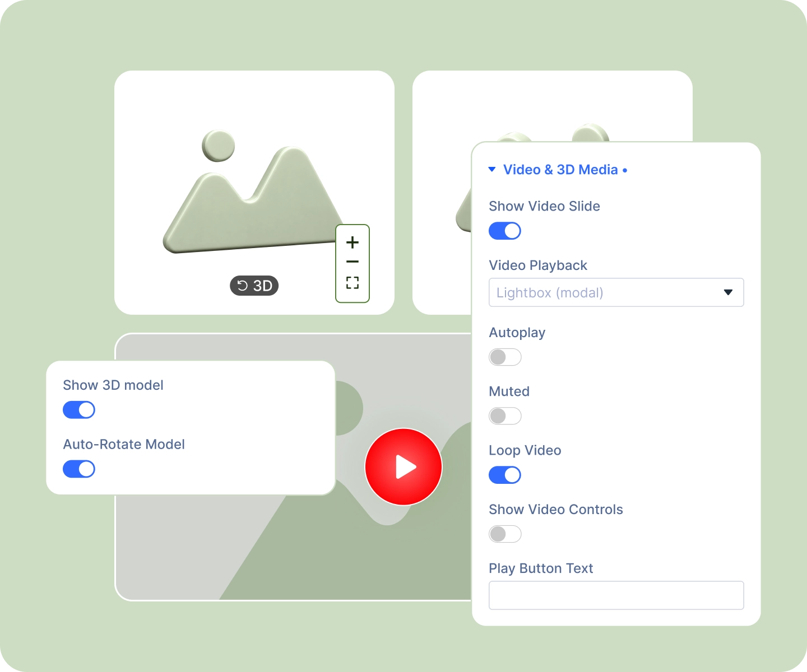Play the video with red play button
Viewport: 807px width, 672px height.
403,466
